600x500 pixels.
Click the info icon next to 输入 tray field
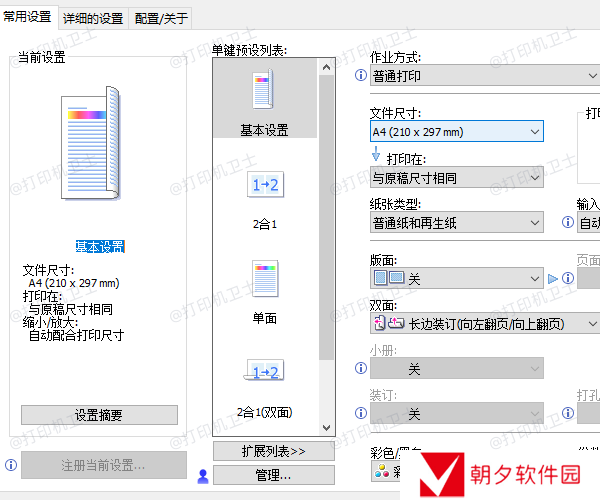coord(568,222)
